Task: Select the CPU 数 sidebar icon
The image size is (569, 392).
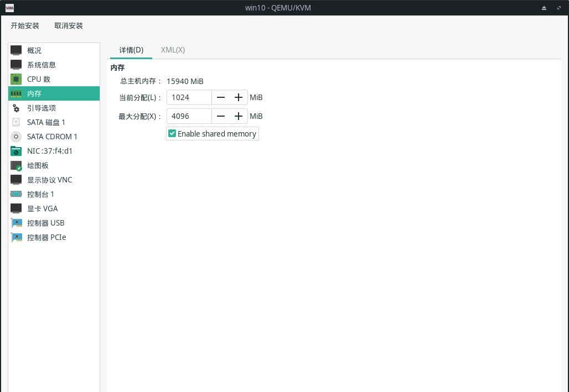Action: click(17, 79)
